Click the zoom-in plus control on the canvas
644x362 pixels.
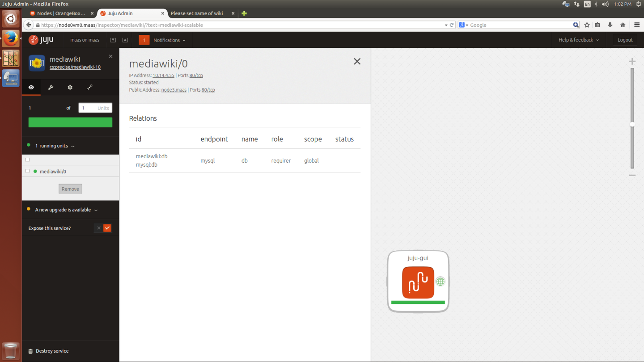pos(632,61)
